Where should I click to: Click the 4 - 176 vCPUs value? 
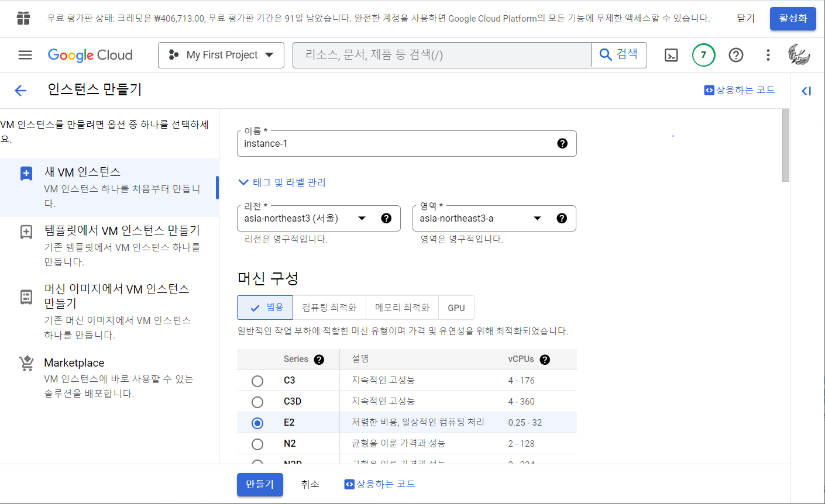point(521,381)
